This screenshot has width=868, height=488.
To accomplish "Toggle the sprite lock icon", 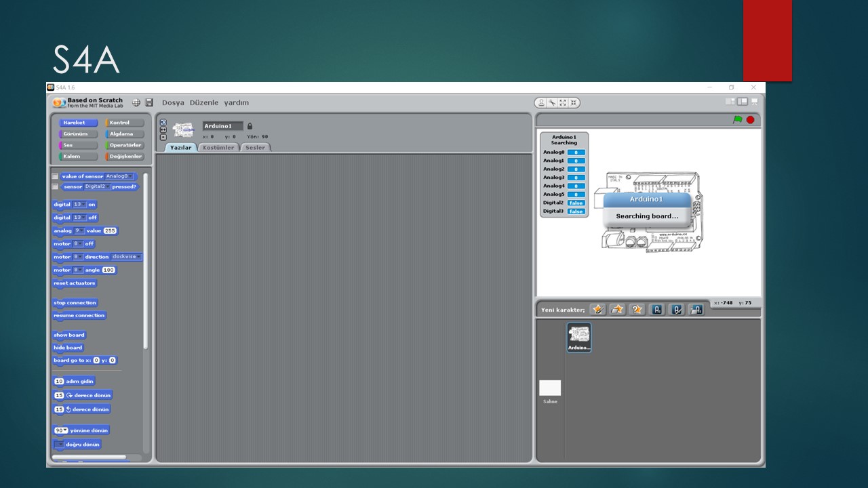I will click(250, 126).
